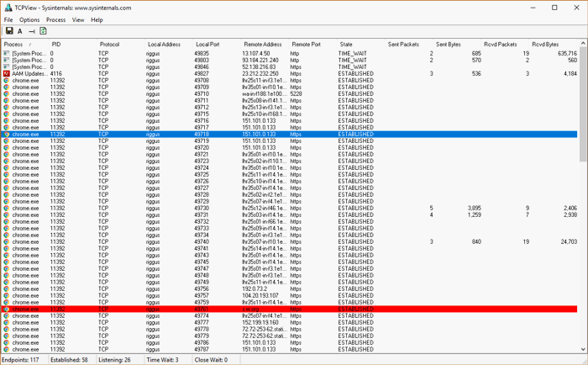Click Chrome icon on local port 49721 row
Image resolution: width=588 pixels, height=365 pixels.
pos(7,155)
